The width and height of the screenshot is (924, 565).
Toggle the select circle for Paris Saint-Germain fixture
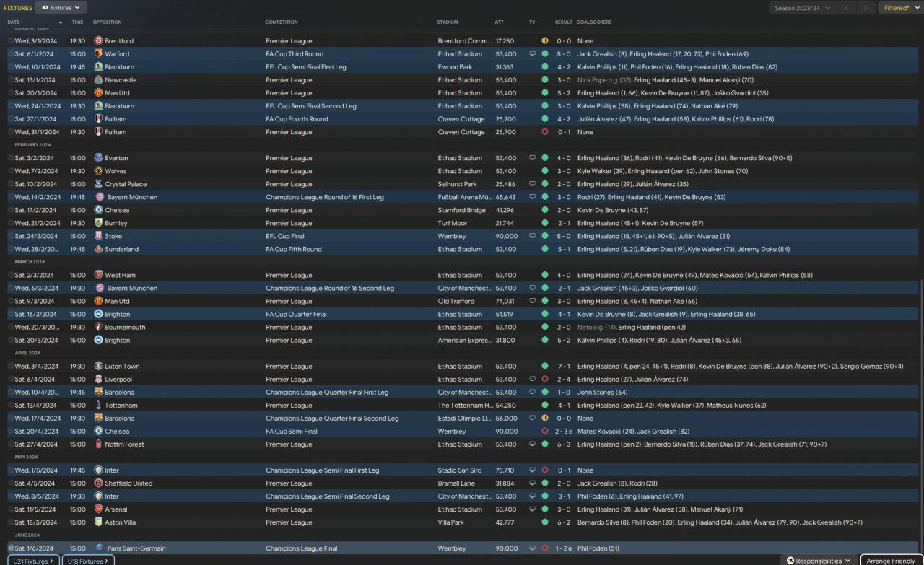point(11,548)
